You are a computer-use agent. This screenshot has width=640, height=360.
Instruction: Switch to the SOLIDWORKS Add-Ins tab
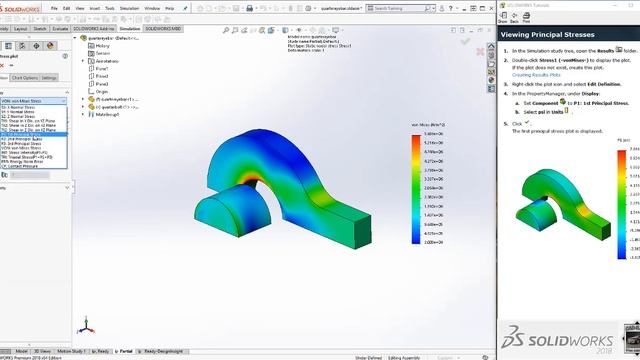(x=93, y=29)
